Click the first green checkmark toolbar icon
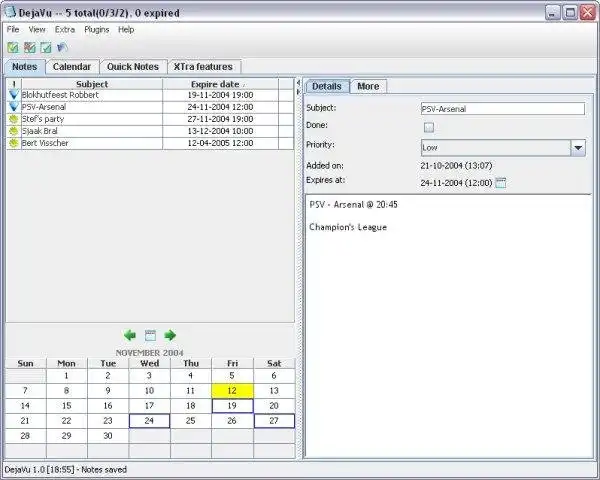The width and height of the screenshot is (600, 480). (13, 47)
